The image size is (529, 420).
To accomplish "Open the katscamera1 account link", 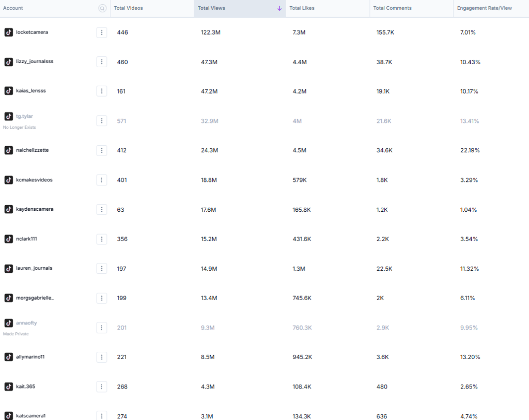I will tap(31, 416).
